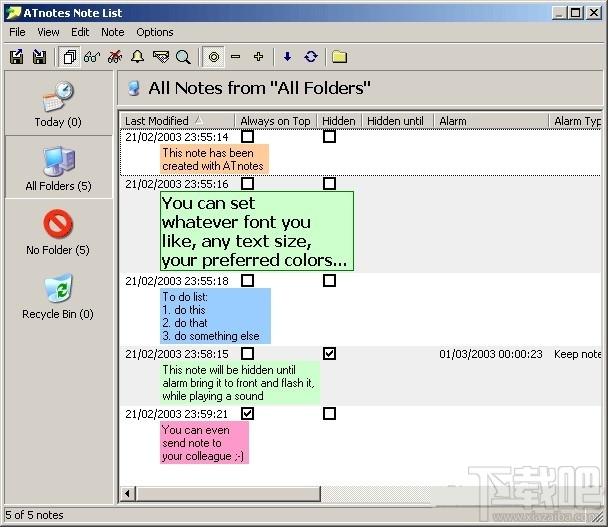Open Recycle Bin (0) in sidebar
608x527 pixels.
click(x=58, y=296)
